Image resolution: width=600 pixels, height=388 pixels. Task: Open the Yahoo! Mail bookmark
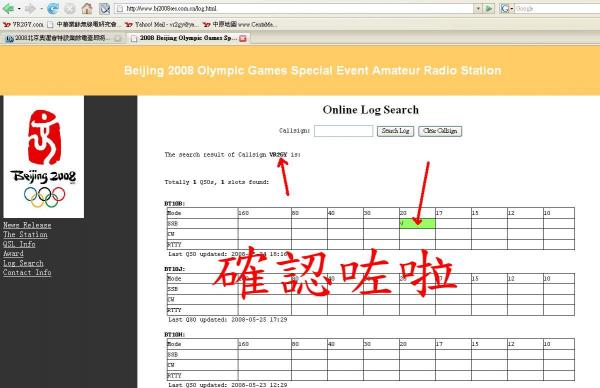(x=161, y=24)
